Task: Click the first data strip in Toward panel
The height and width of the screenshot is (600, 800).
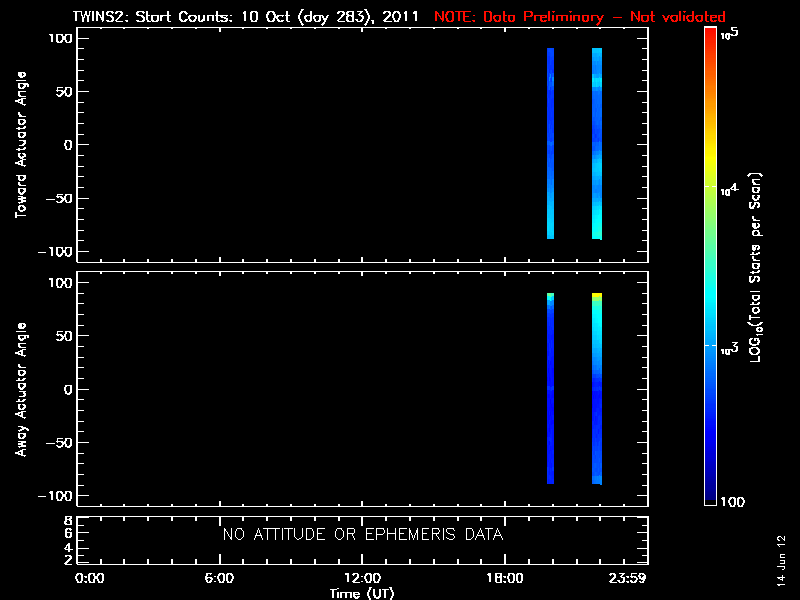Action: coord(551,143)
